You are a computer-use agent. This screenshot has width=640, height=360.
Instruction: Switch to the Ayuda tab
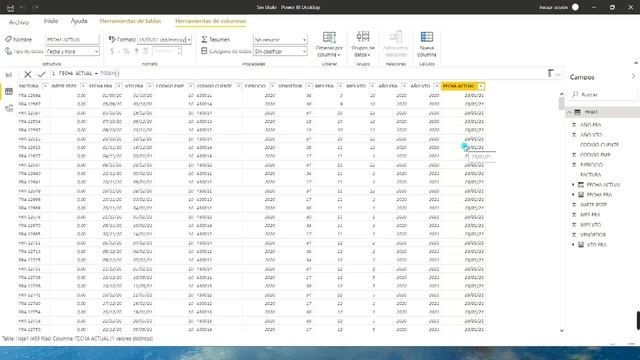click(x=79, y=21)
